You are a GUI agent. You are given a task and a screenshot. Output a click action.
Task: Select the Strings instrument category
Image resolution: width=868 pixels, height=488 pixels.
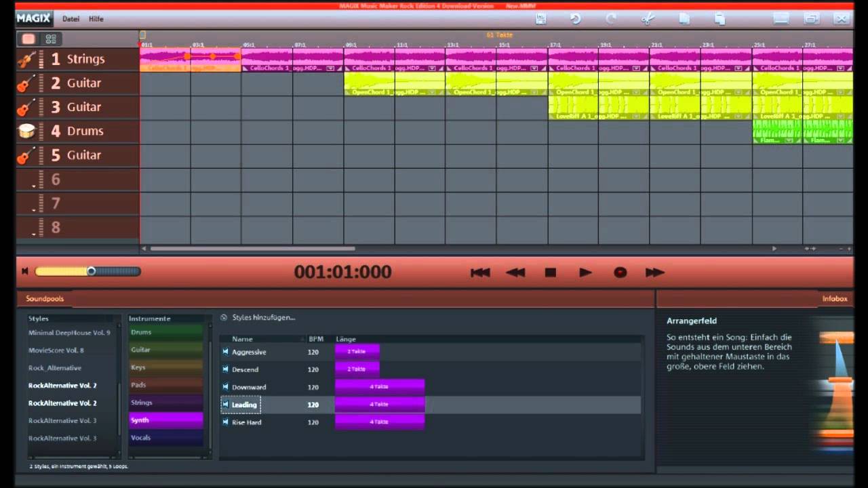click(166, 403)
